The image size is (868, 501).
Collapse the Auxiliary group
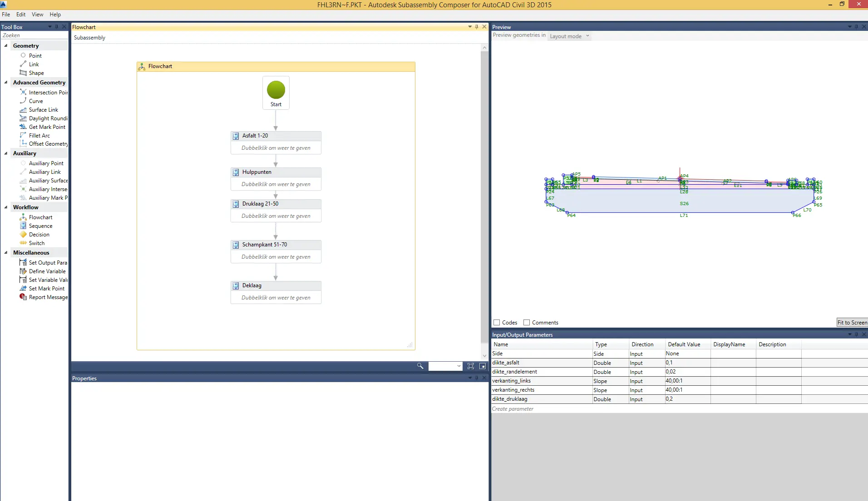[6, 153]
